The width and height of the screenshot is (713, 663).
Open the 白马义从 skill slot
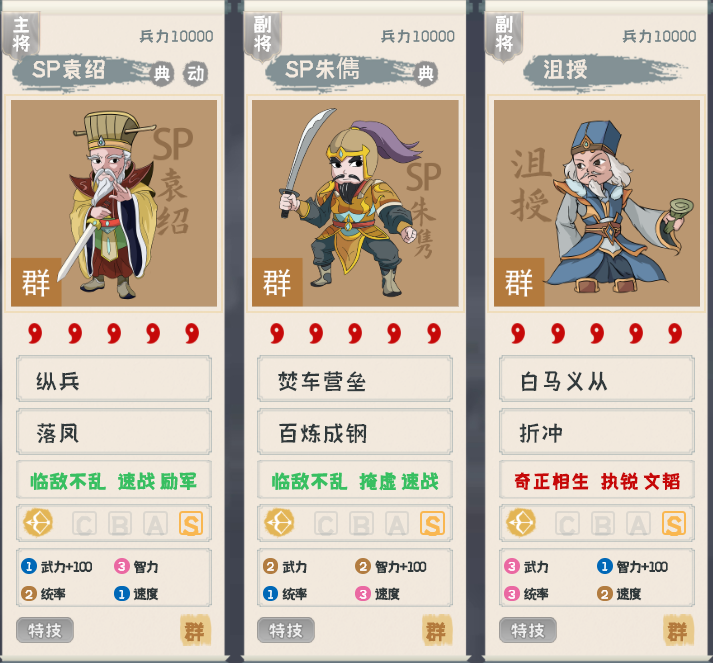pyautogui.click(x=597, y=379)
